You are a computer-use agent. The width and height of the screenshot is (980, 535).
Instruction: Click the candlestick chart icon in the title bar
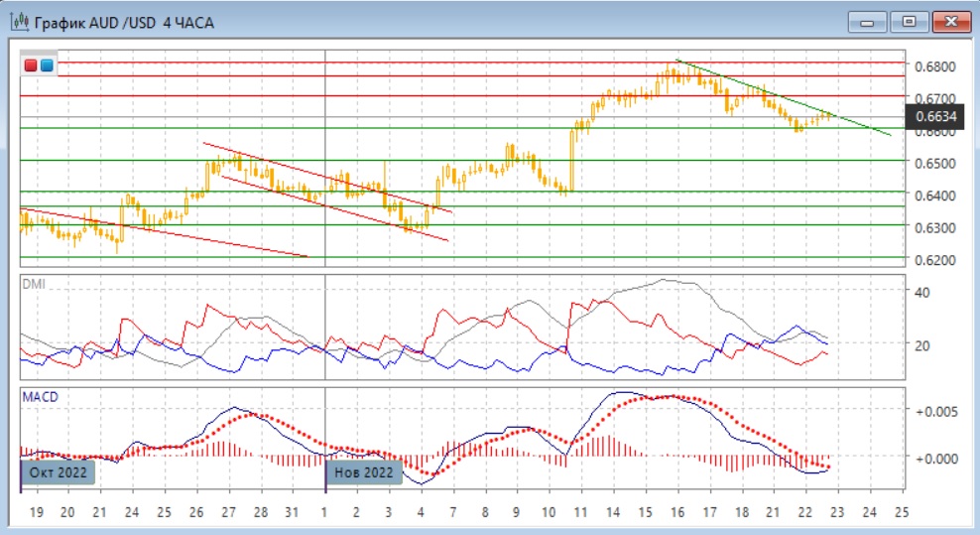pyautogui.click(x=20, y=21)
